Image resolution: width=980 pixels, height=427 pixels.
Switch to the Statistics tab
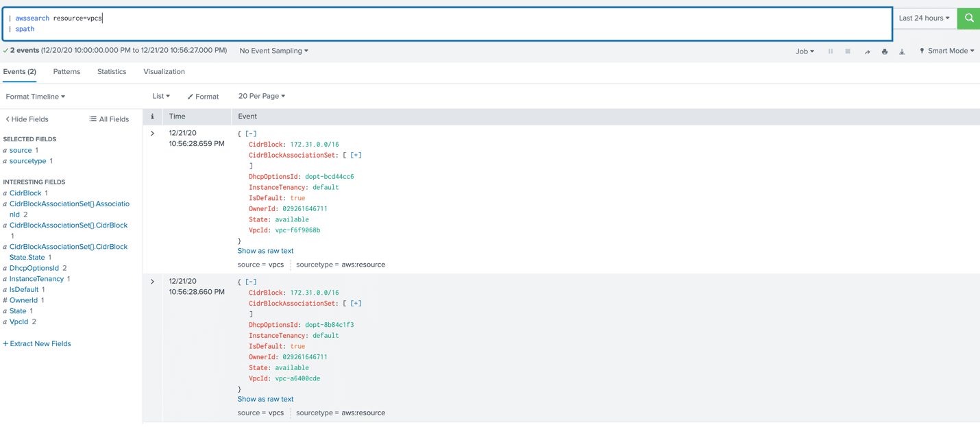click(x=112, y=72)
